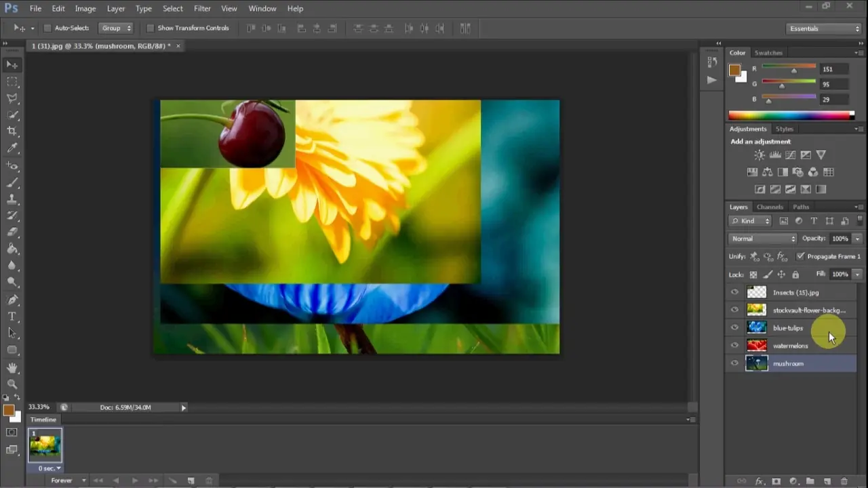The image size is (868, 488).
Task: Uncheck Propagate Frame 1
Action: point(801,256)
